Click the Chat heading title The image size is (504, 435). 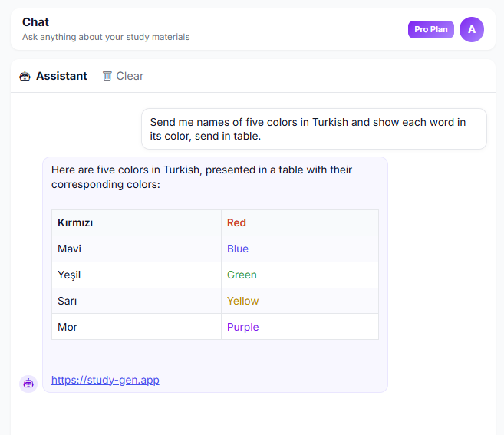(x=35, y=22)
